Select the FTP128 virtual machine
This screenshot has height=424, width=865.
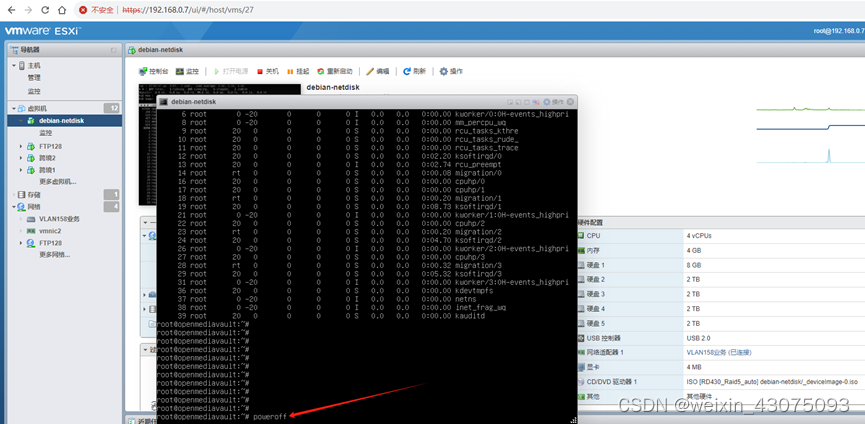coord(50,146)
